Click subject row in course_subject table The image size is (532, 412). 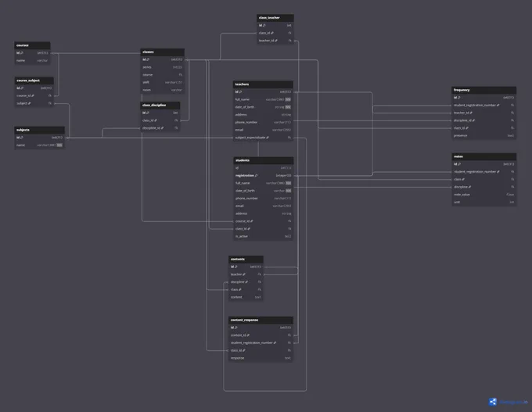(x=34, y=103)
